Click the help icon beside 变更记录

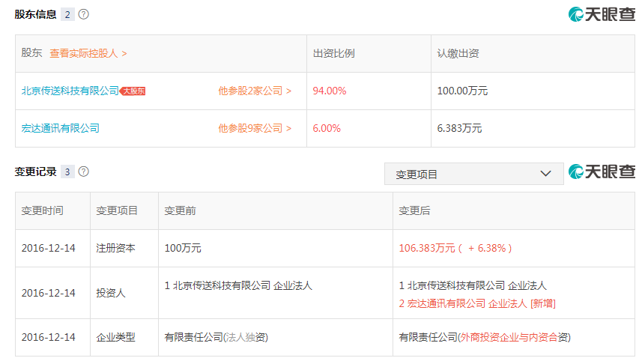pyautogui.click(x=84, y=172)
